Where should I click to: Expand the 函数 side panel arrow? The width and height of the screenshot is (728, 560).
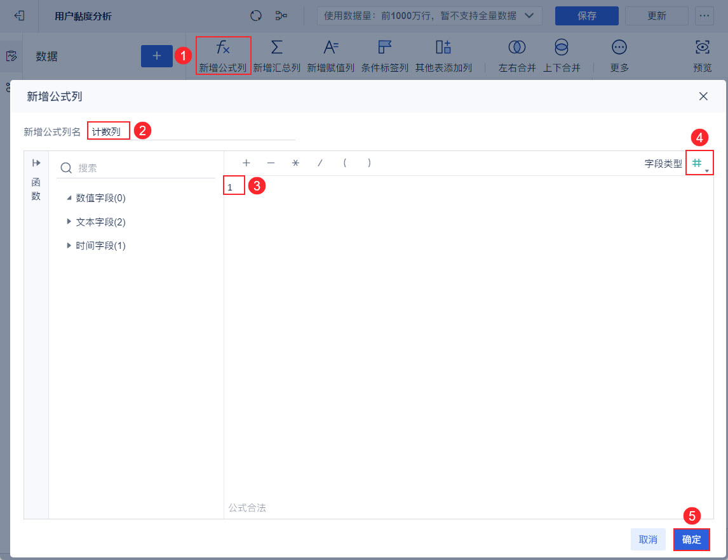click(36, 163)
